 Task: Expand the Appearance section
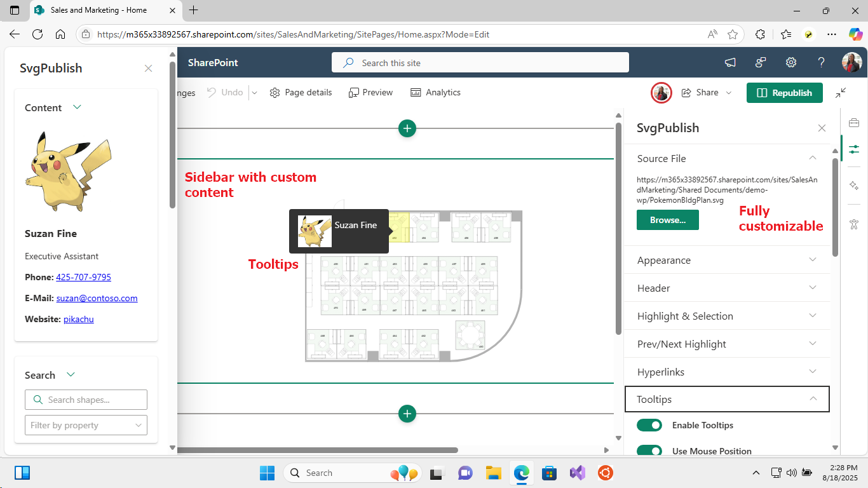728,260
